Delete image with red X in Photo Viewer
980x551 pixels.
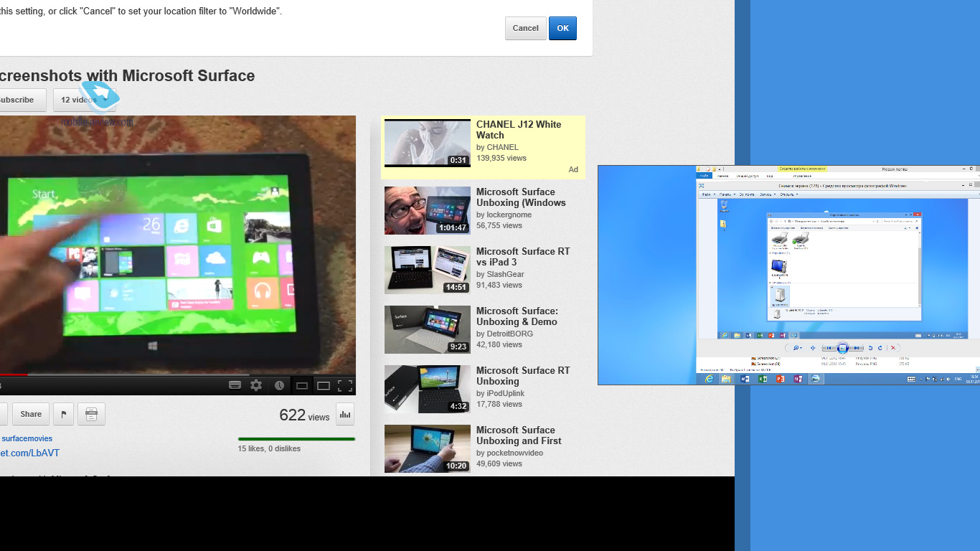(893, 348)
